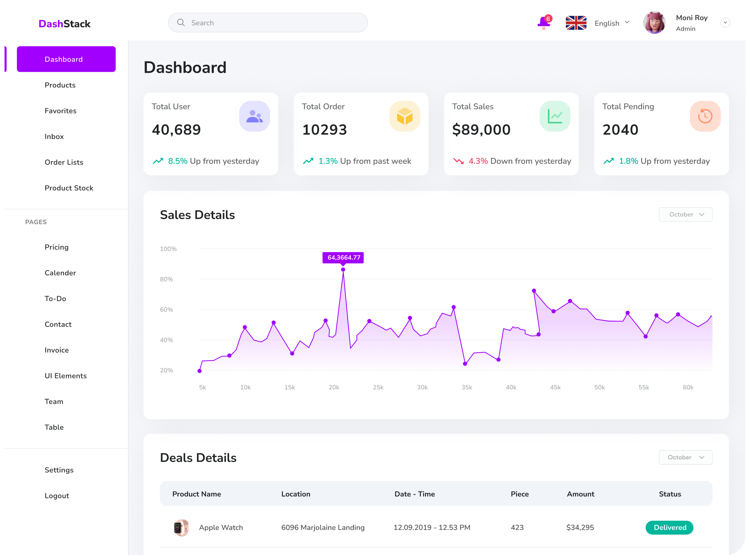Image resolution: width=750 pixels, height=560 pixels.
Task: Open Deals Details October dropdown
Action: 685,457
